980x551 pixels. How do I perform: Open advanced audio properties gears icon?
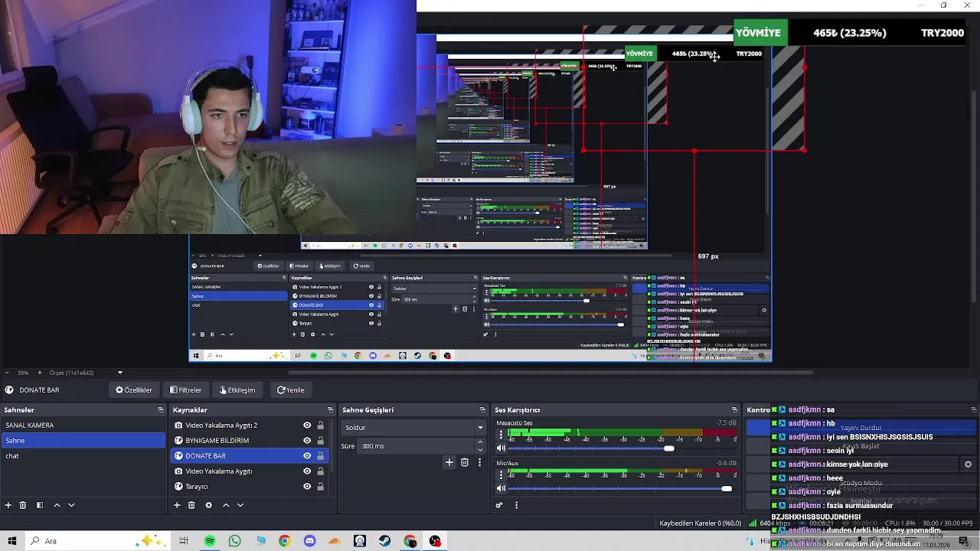point(499,505)
